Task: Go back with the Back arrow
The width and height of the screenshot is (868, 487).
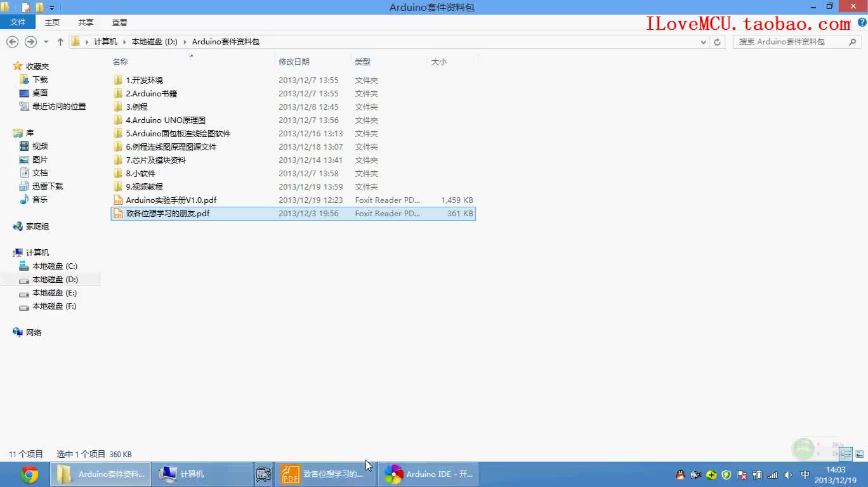Action: pyautogui.click(x=12, y=42)
